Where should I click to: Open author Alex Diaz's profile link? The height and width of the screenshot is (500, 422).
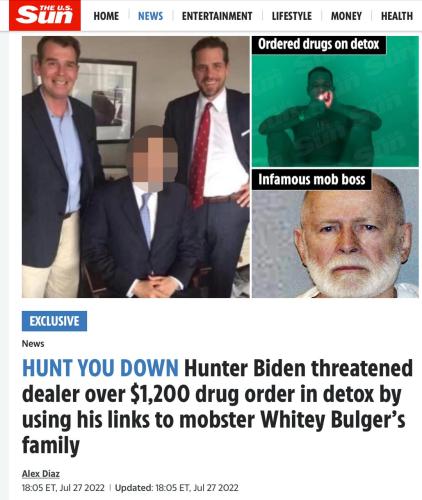click(x=41, y=474)
